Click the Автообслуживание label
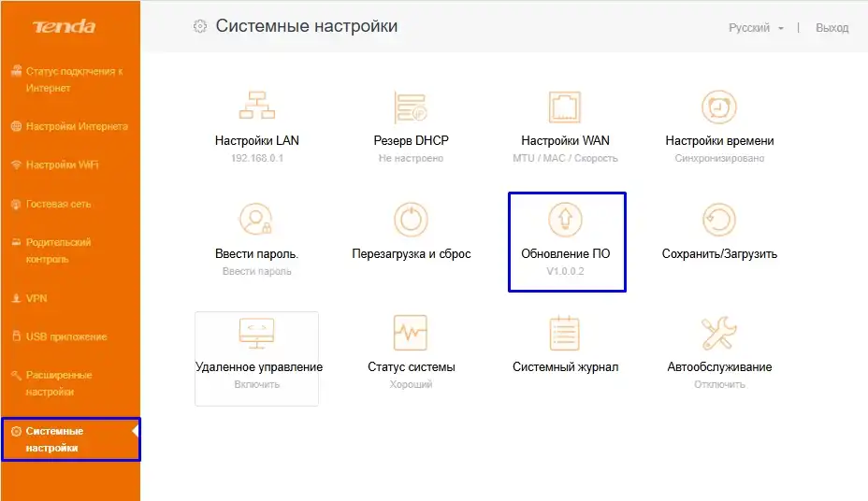 719,366
